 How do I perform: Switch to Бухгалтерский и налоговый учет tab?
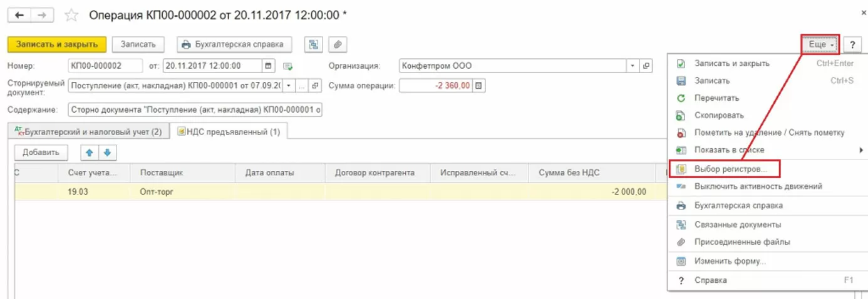click(x=89, y=132)
